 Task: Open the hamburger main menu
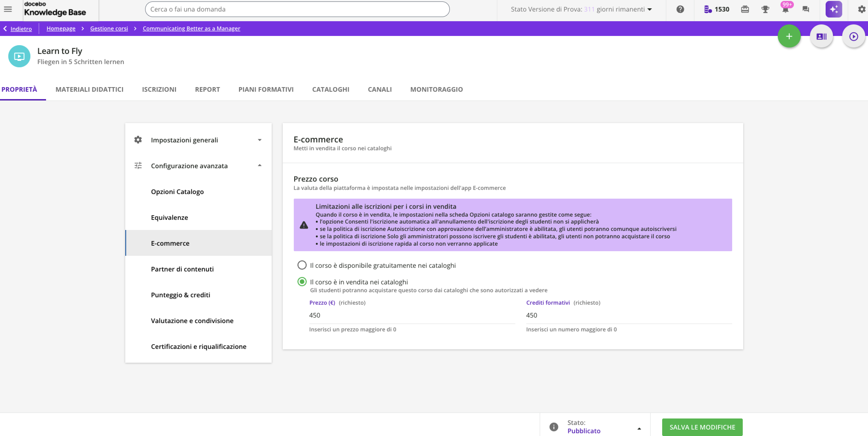[8, 9]
